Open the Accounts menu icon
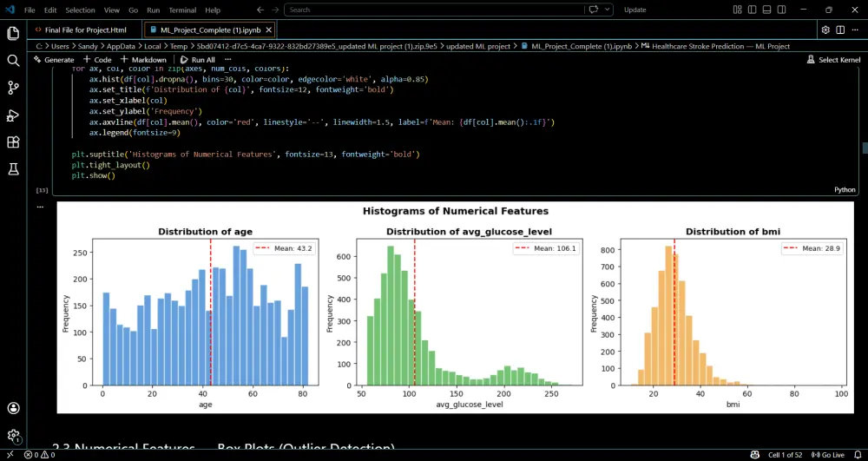 click(13, 408)
